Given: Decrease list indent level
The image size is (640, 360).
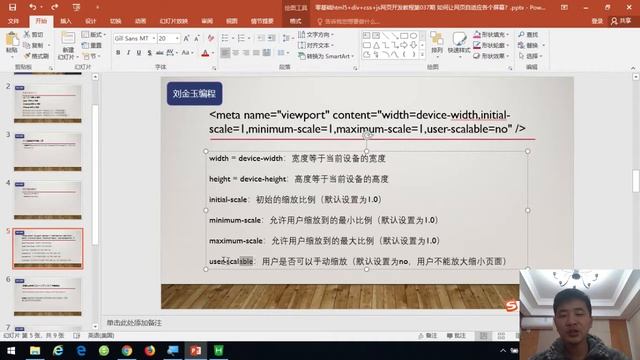Looking at the screenshot, I should (261, 38).
